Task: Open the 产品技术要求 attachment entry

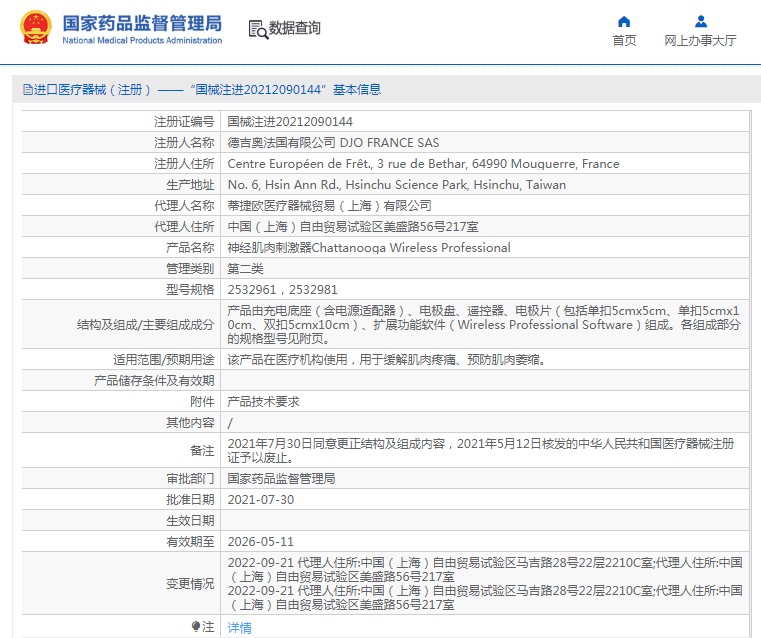Action: point(263,401)
